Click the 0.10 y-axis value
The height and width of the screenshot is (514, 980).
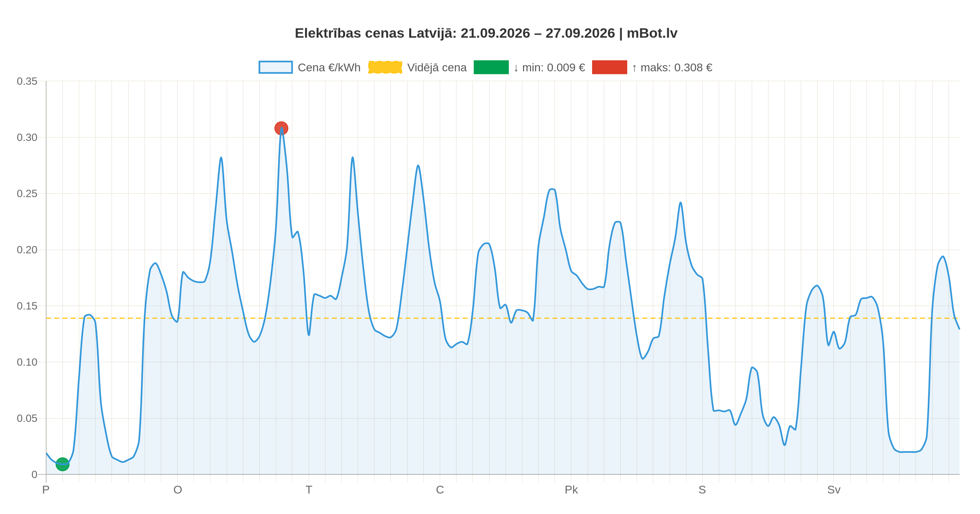point(27,362)
